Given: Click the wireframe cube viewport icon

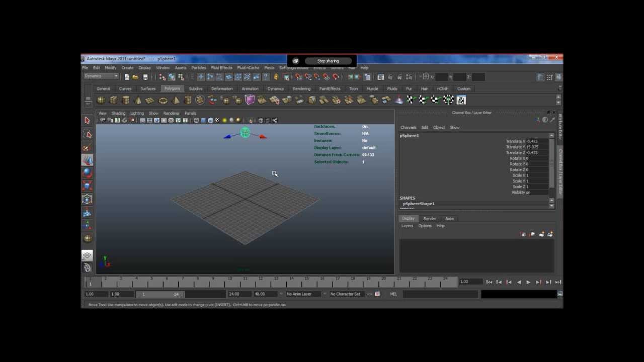Looking at the screenshot, I should click(x=196, y=121).
